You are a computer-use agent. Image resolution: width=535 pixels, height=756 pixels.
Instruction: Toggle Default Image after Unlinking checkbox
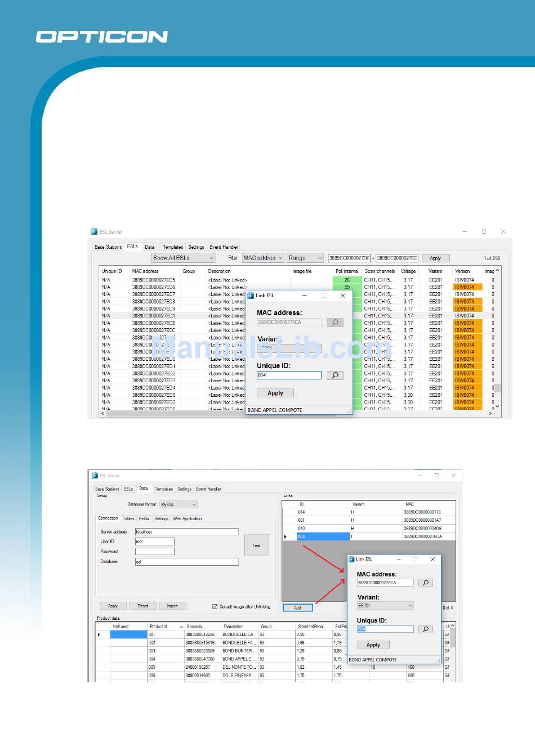[215, 606]
